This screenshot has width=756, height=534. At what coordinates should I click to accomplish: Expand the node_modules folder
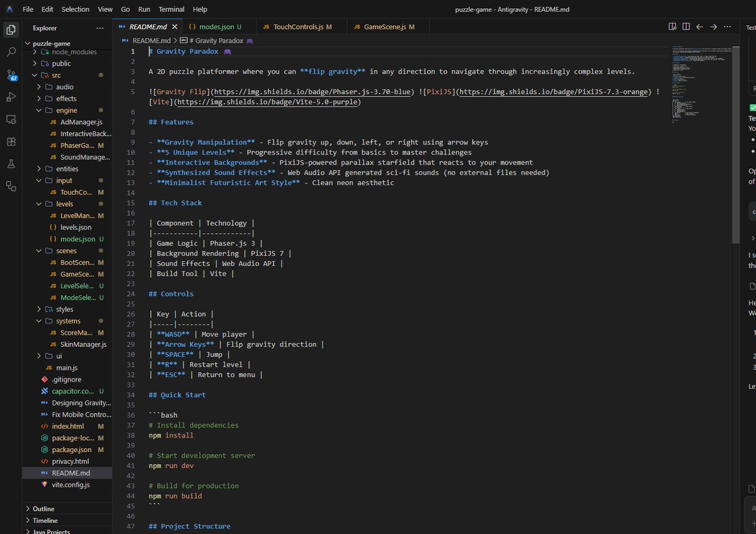tap(67, 52)
